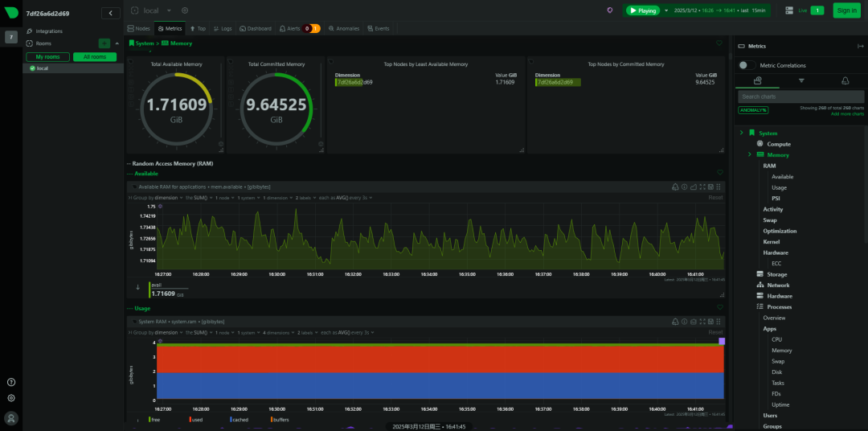This screenshot has height=431, width=868.
Task: Switch to the Alerts tab
Action: (290, 28)
